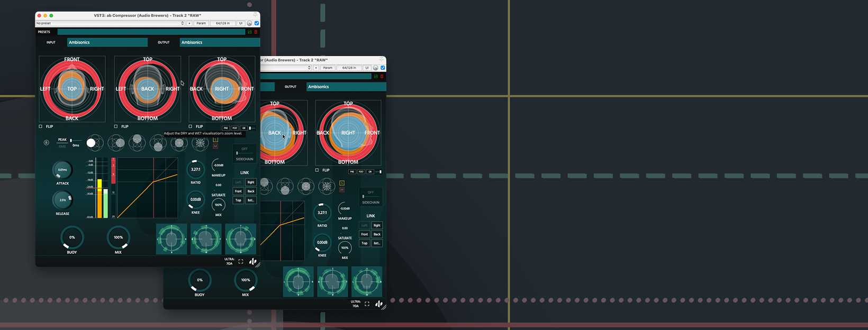Click the plus button next to No preset

tap(189, 23)
